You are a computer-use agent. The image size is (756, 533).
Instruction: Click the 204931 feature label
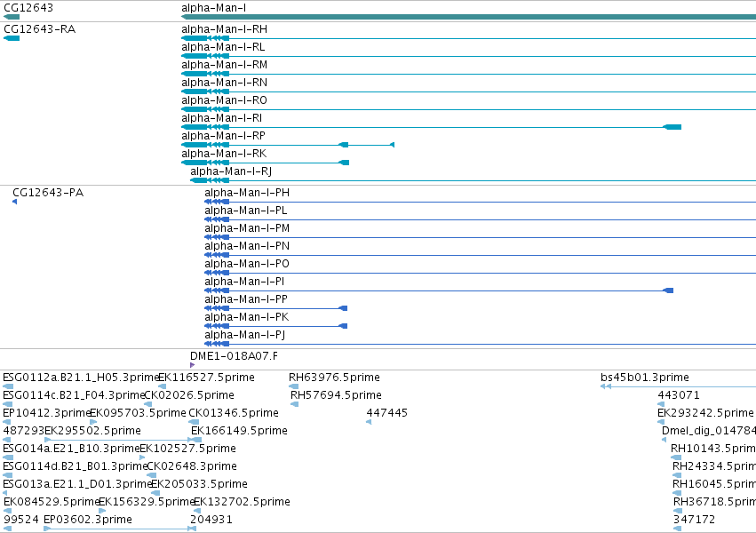pos(211,520)
